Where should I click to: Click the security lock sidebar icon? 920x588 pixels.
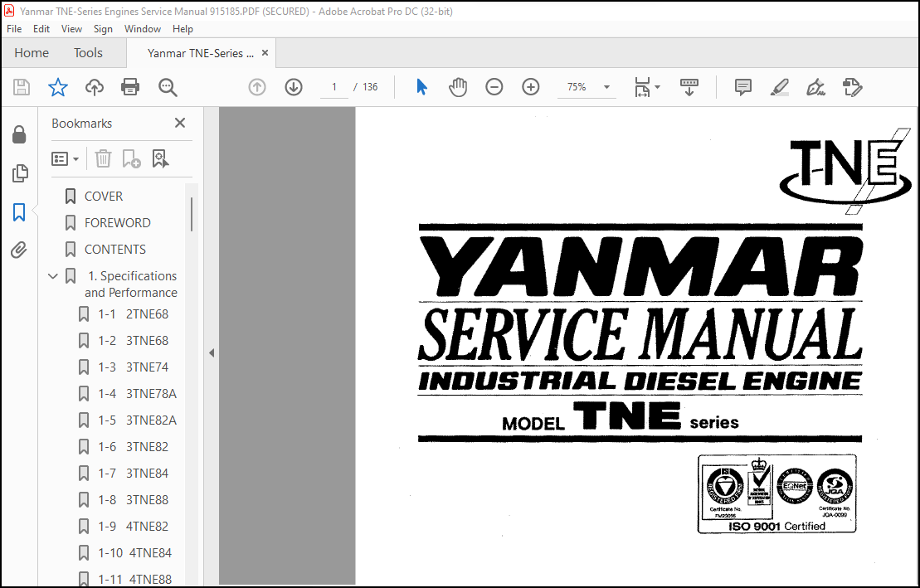19,134
